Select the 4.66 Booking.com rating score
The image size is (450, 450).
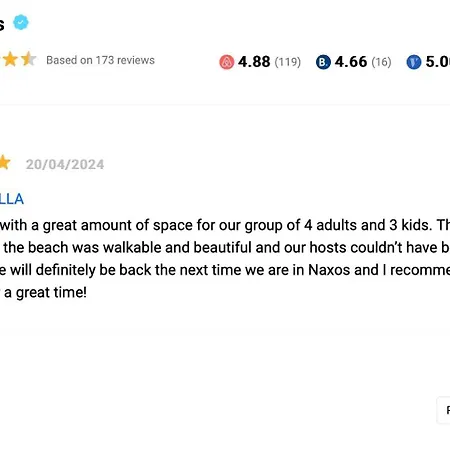pos(351,62)
